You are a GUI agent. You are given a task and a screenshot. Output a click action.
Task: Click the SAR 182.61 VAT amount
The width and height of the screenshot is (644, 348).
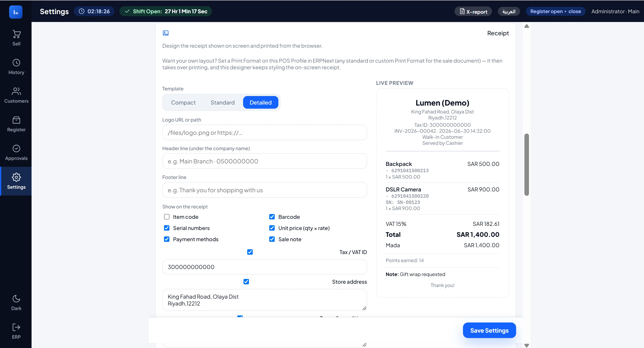click(486, 224)
